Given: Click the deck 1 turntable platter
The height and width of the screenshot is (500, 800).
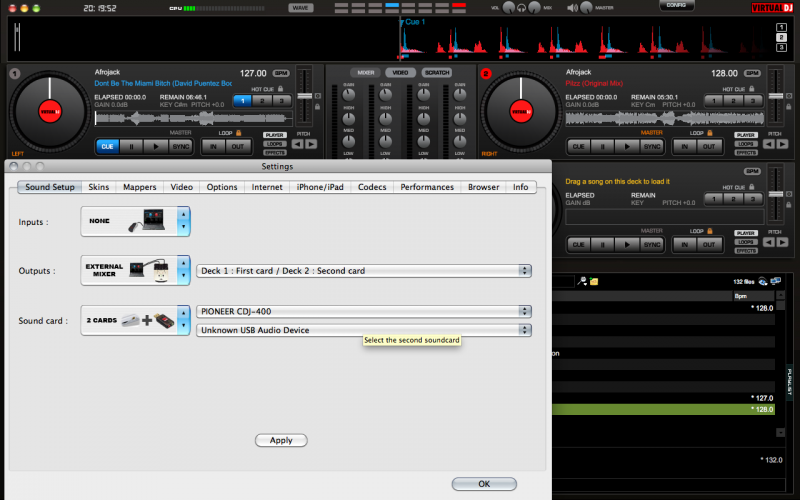Looking at the screenshot, I should 50,112.
